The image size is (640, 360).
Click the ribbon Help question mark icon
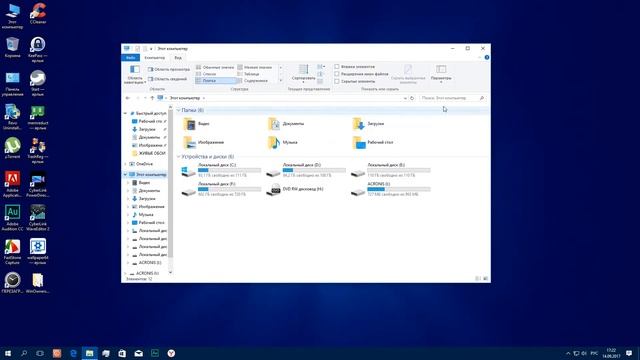click(x=487, y=58)
